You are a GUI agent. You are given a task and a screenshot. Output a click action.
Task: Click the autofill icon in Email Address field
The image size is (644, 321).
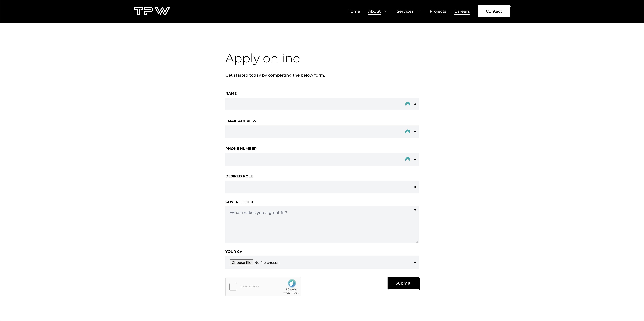408,132
